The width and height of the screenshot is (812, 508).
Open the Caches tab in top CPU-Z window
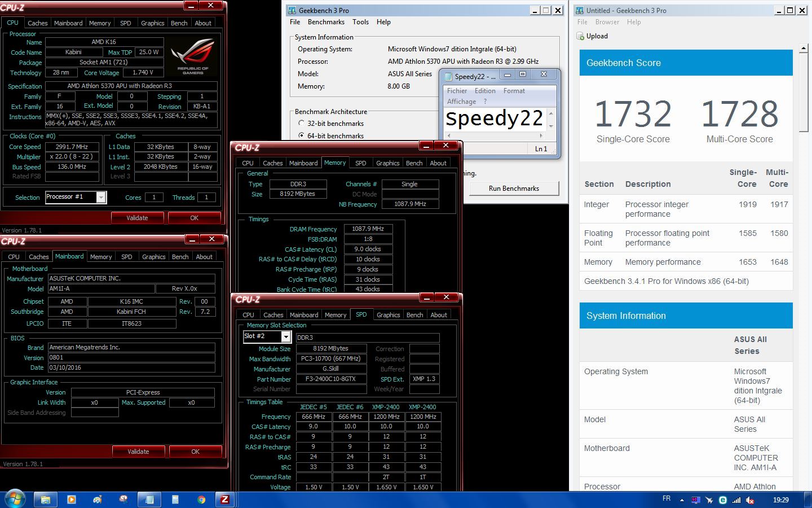coord(38,23)
